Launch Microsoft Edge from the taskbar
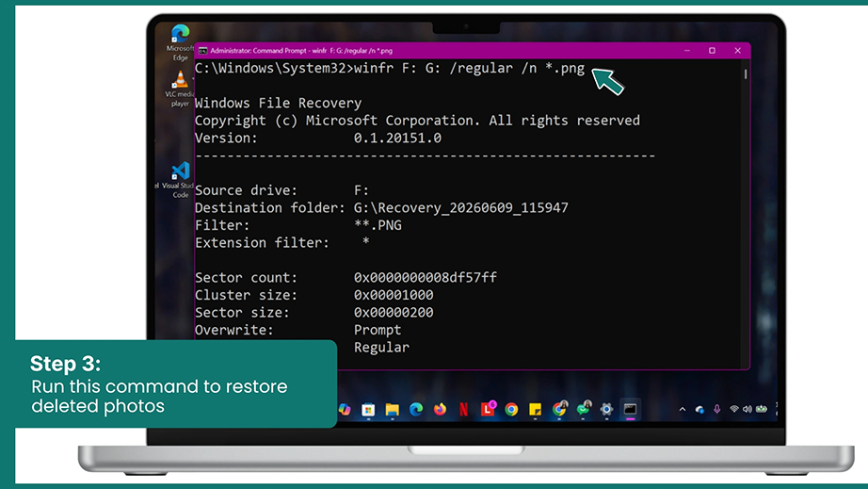Viewport: 868px width, 489px height. (x=416, y=409)
